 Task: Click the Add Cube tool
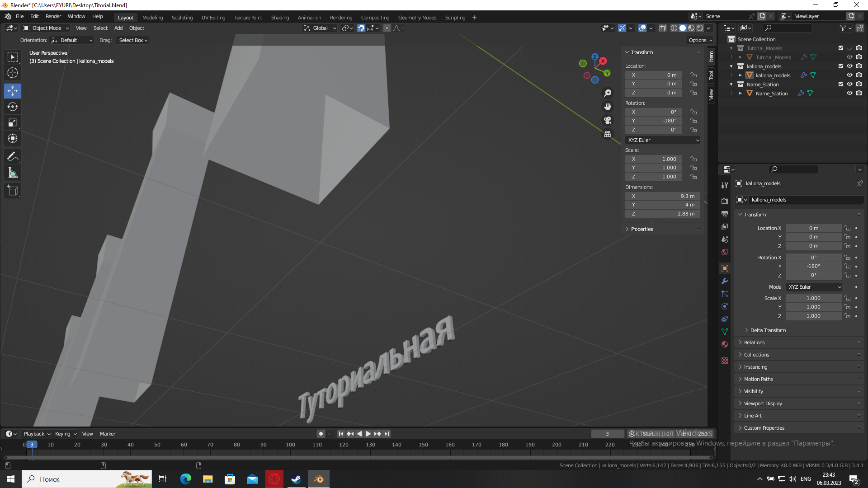click(13, 191)
